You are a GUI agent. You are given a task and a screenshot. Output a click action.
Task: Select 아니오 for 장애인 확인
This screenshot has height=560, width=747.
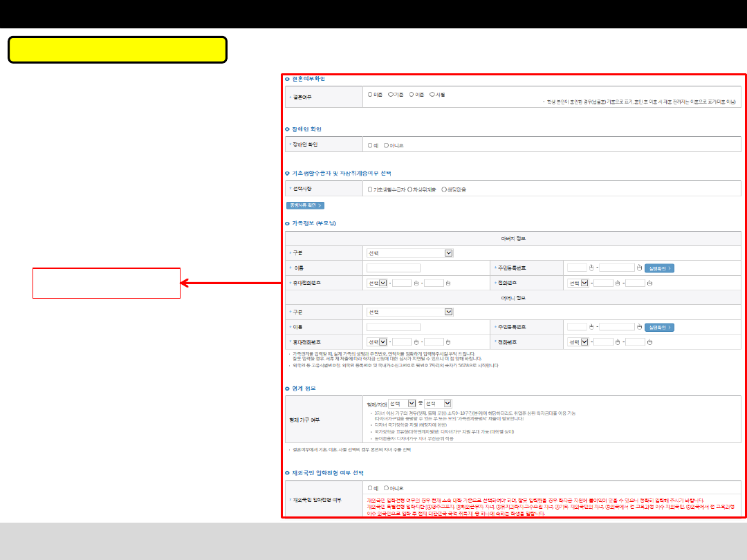(x=387, y=145)
